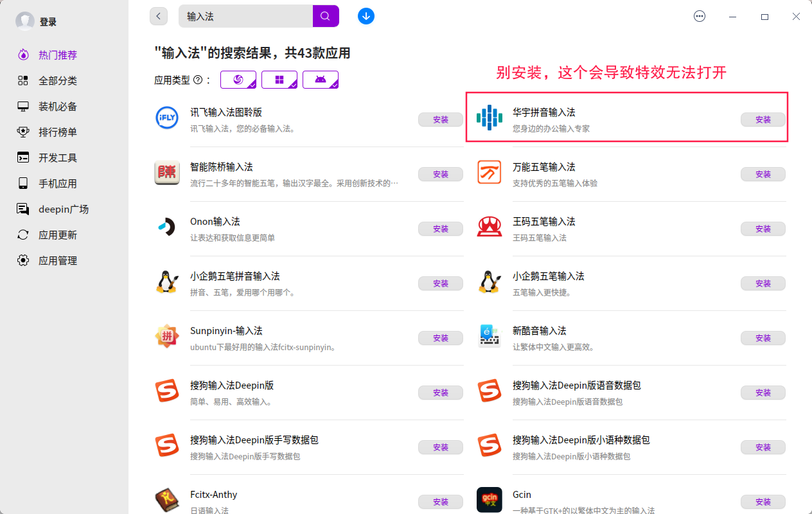Click the 输入法 search input field
The width and height of the screenshot is (812, 514).
244,15
